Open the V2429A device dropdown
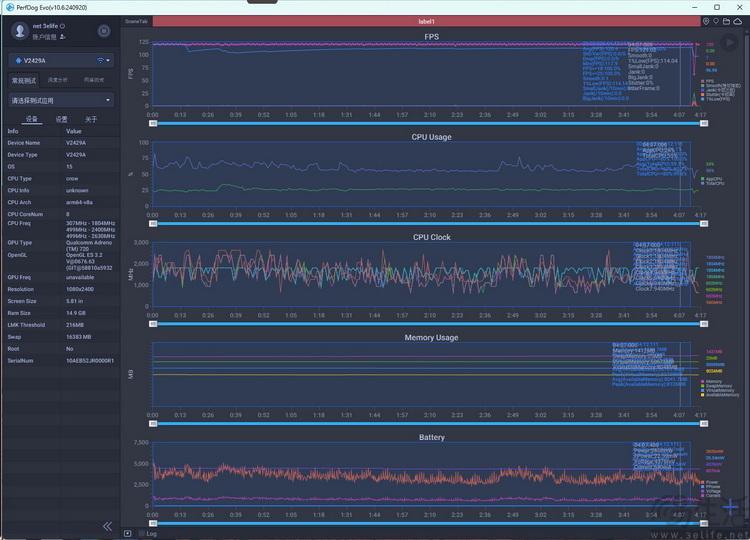 pyautogui.click(x=61, y=61)
